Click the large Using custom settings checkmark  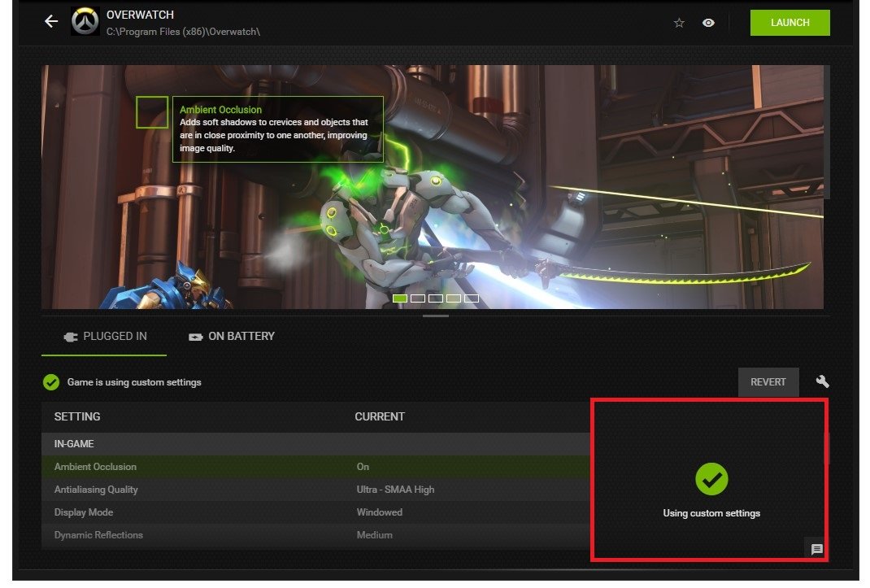point(711,479)
